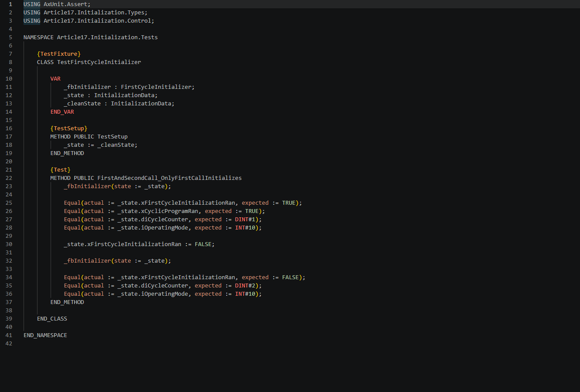Viewport: 580px width, 392px height.
Task: Click _fbInitializer call on line 32
Action: click(87, 261)
